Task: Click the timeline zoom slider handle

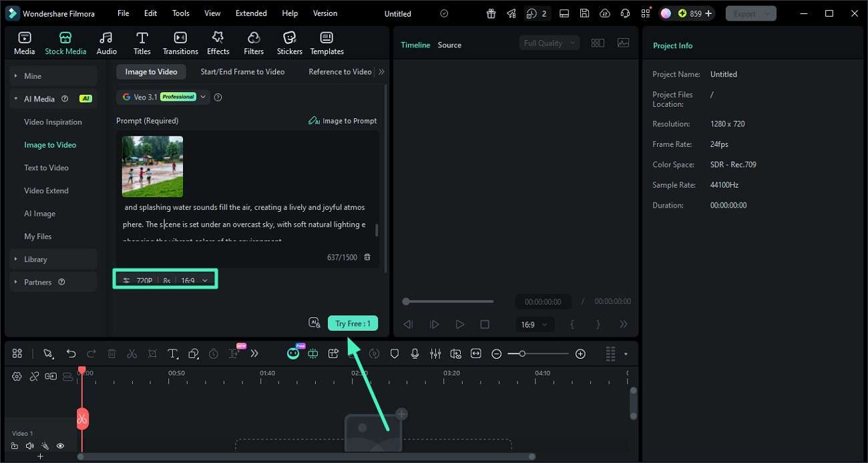Action: (x=522, y=353)
